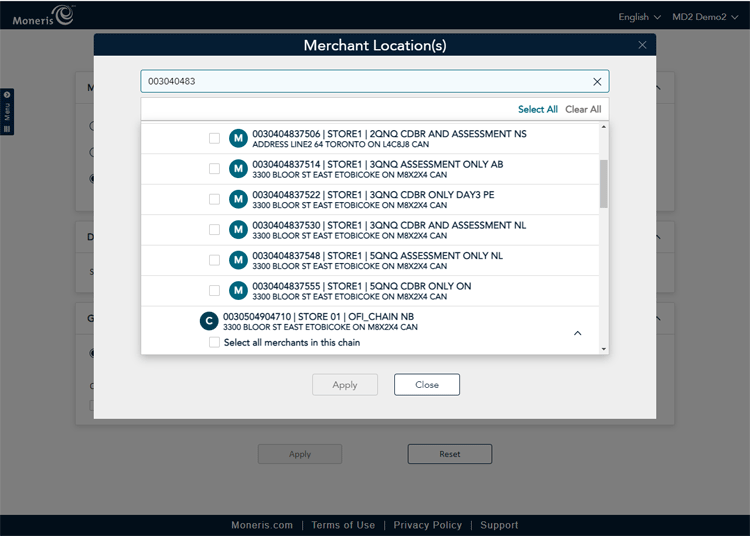Screen dimensions: 750x536
Task: Click the M icon for merchant 0030404837514
Action: click(238, 169)
